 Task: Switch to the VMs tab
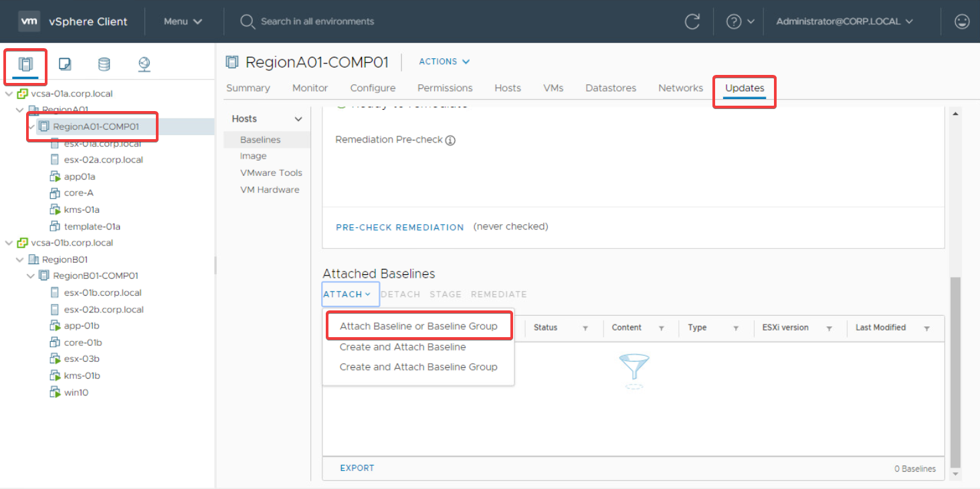[x=553, y=88]
